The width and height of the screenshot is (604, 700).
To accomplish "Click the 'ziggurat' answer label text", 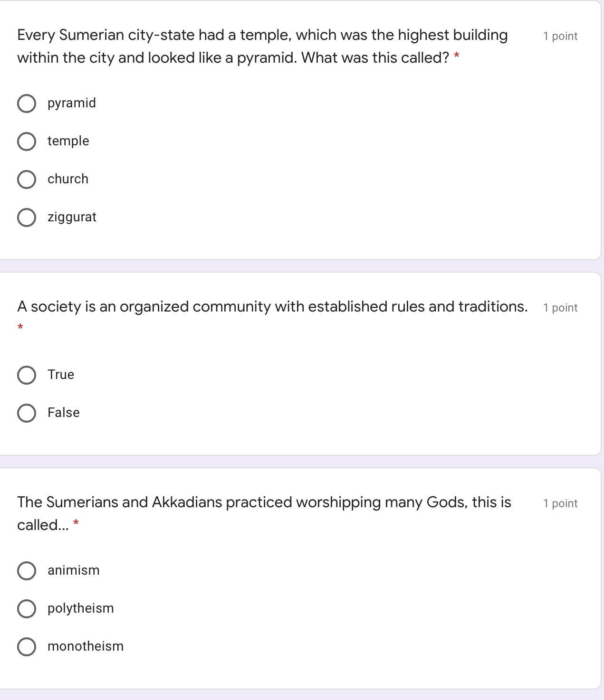I will (x=72, y=217).
